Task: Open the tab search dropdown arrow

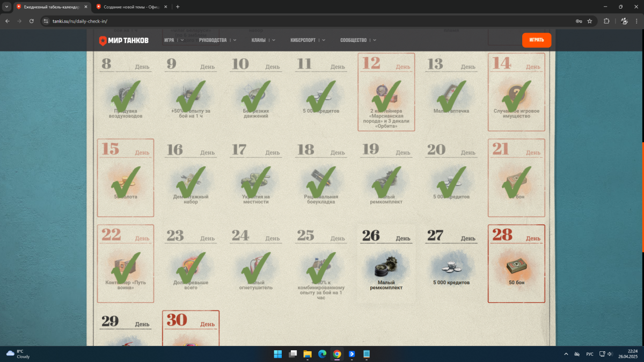Action: [x=6, y=6]
